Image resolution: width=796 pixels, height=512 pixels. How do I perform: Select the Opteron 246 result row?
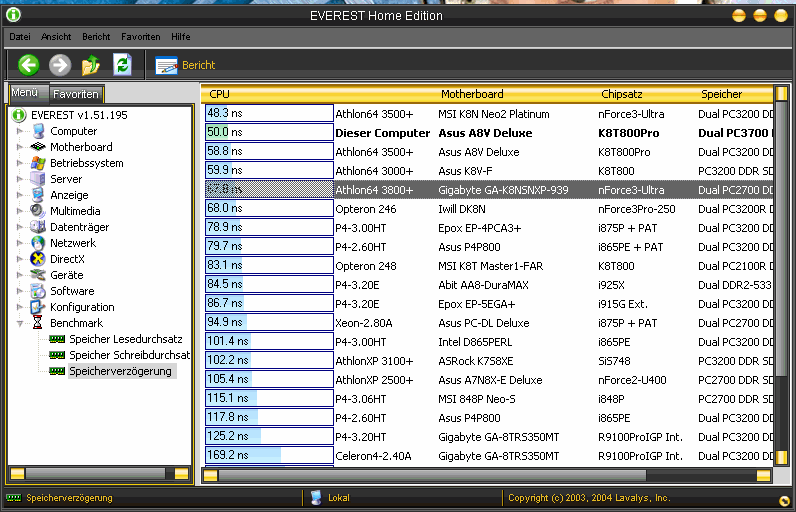tap(488, 209)
